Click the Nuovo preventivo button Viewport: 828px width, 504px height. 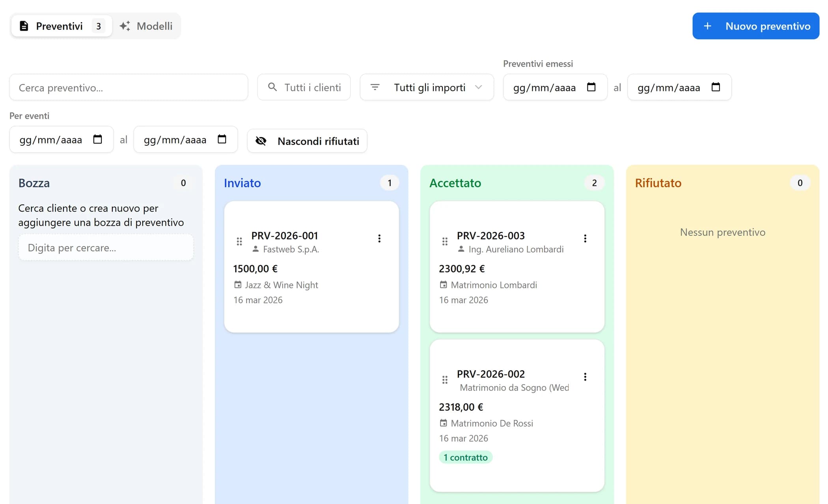tap(755, 26)
